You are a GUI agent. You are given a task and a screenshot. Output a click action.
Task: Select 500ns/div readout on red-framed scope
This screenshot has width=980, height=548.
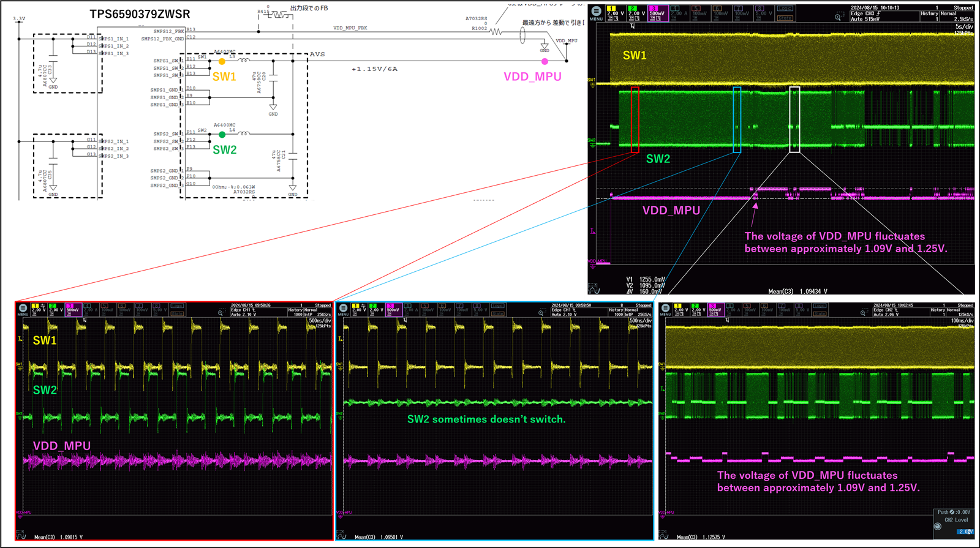coord(320,320)
